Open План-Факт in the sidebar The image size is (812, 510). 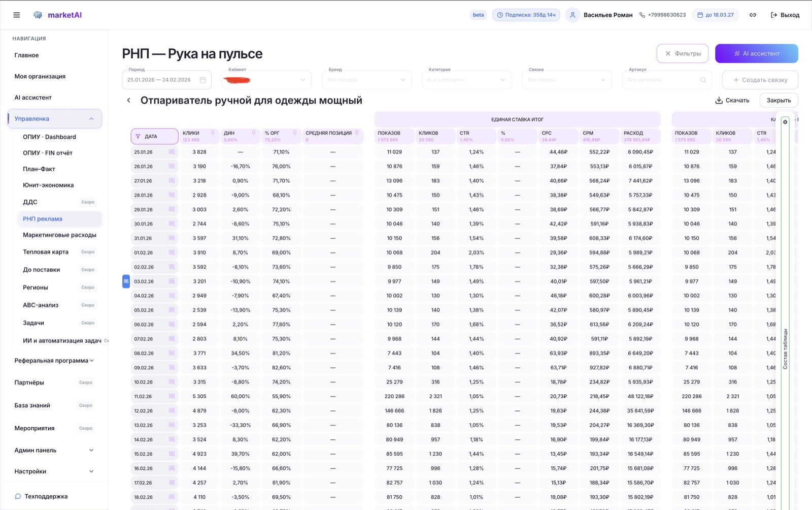(x=39, y=169)
